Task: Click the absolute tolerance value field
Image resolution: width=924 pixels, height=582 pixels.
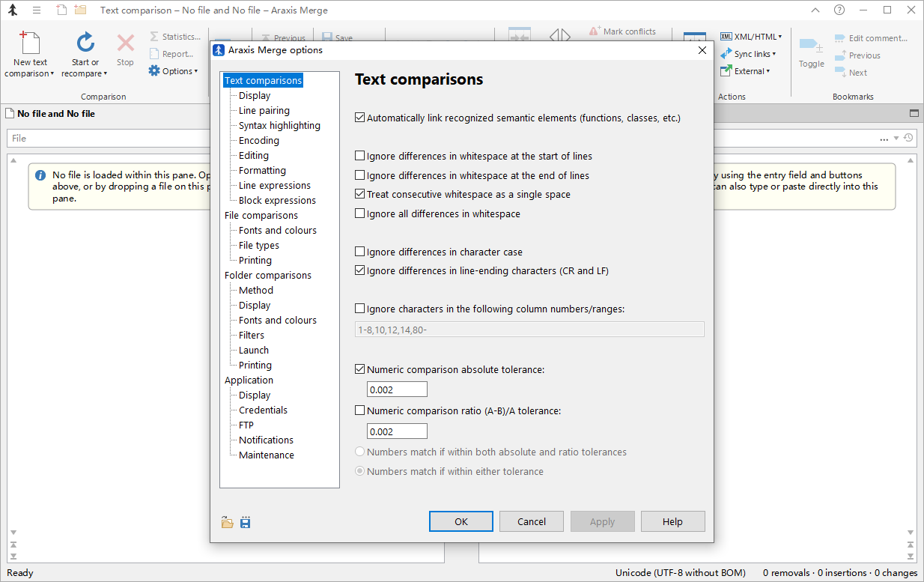Action: click(x=397, y=389)
